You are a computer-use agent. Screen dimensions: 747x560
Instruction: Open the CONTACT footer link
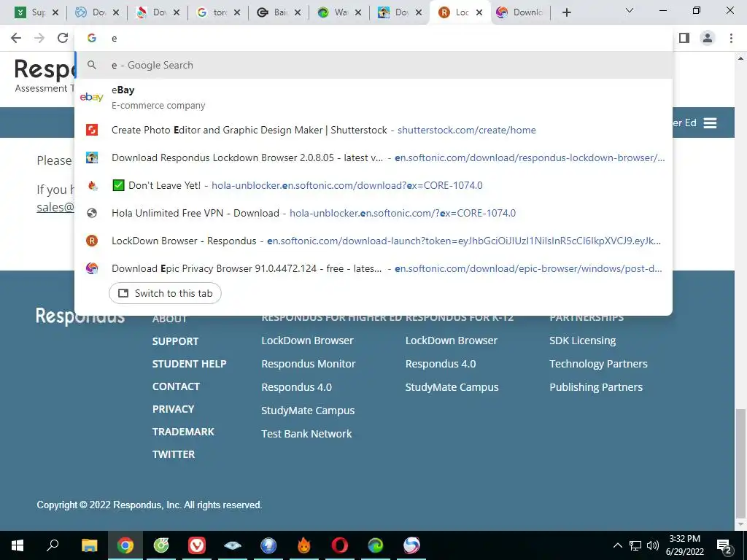(x=176, y=386)
